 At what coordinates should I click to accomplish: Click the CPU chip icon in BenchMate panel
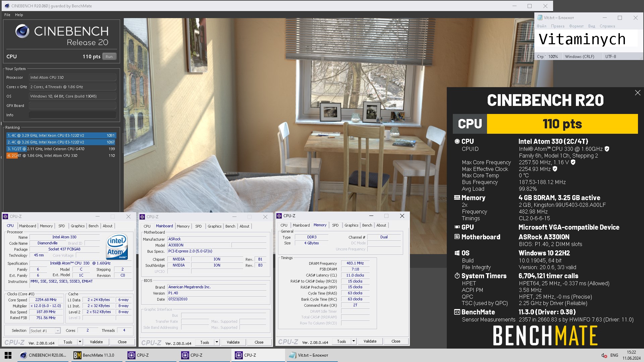[457, 141]
